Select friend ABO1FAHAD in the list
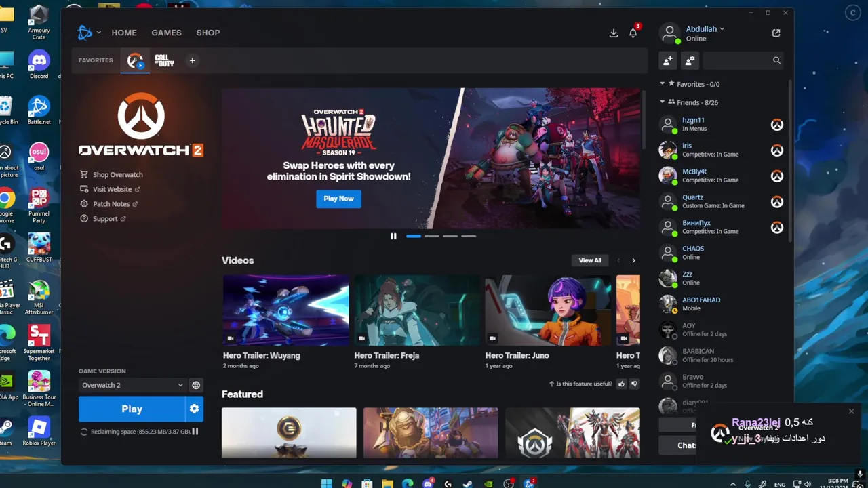The height and width of the screenshot is (488, 868). (x=722, y=304)
